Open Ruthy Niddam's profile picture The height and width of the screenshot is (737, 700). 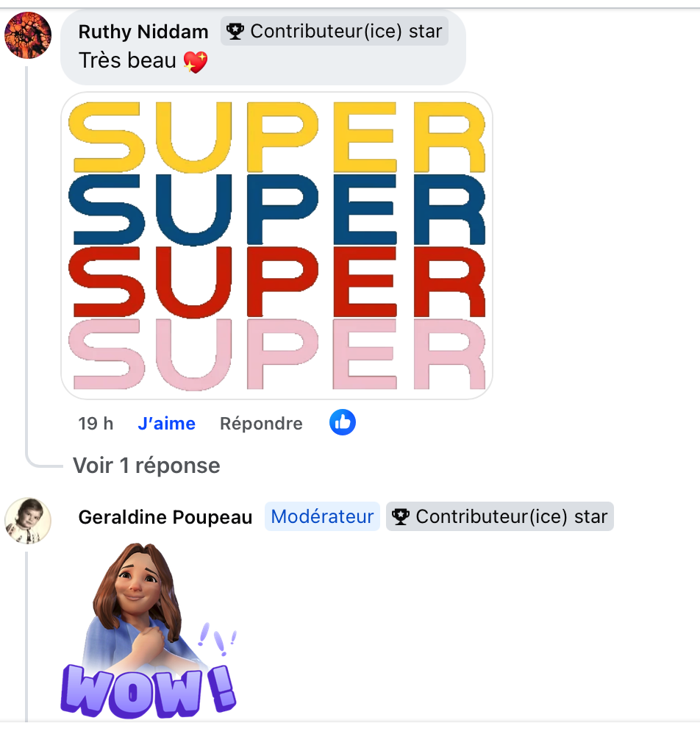[x=28, y=35]
